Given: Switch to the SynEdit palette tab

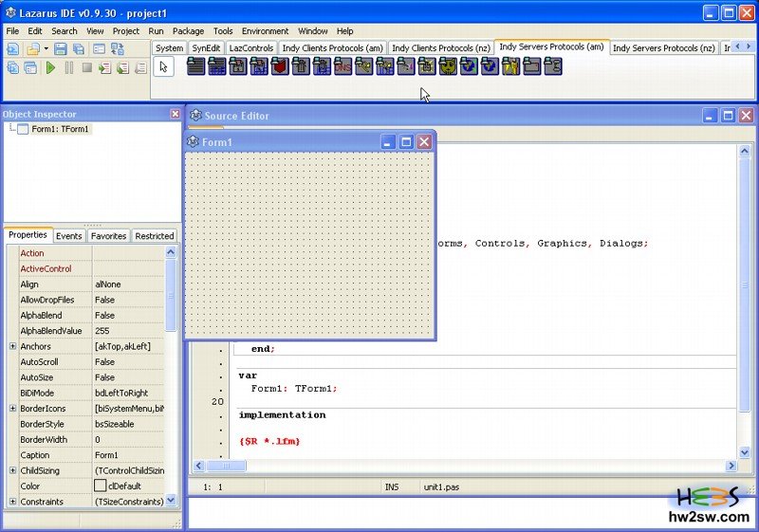Looking at the screenshot, I should point(206,47).
